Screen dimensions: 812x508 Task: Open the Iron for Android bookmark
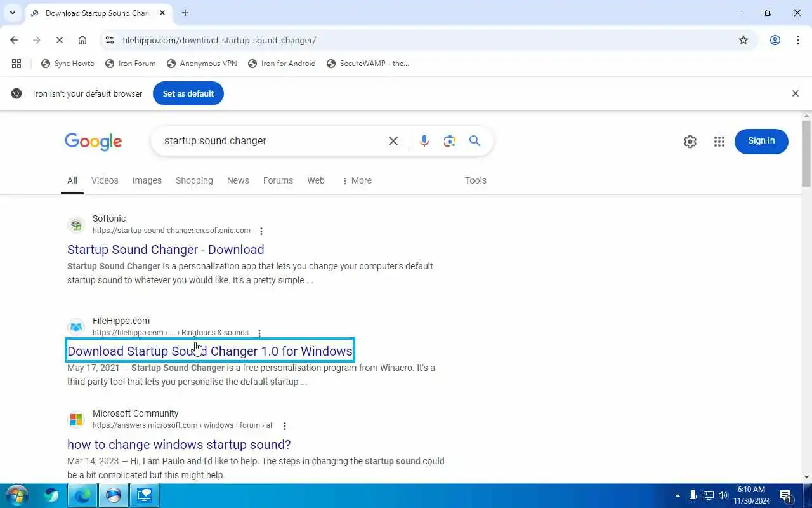tap(282, 63)
